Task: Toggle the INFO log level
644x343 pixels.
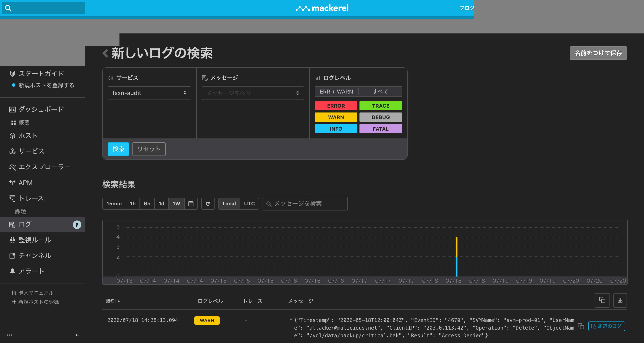Action: click(336, 129)
